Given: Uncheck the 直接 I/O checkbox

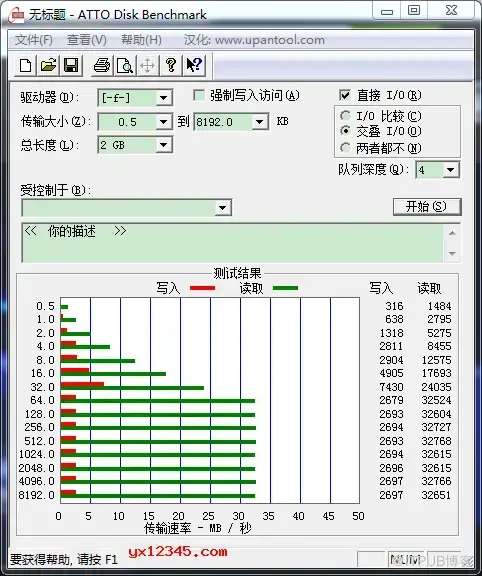Looking at the screenshot, I should click(x=345, y=95).
